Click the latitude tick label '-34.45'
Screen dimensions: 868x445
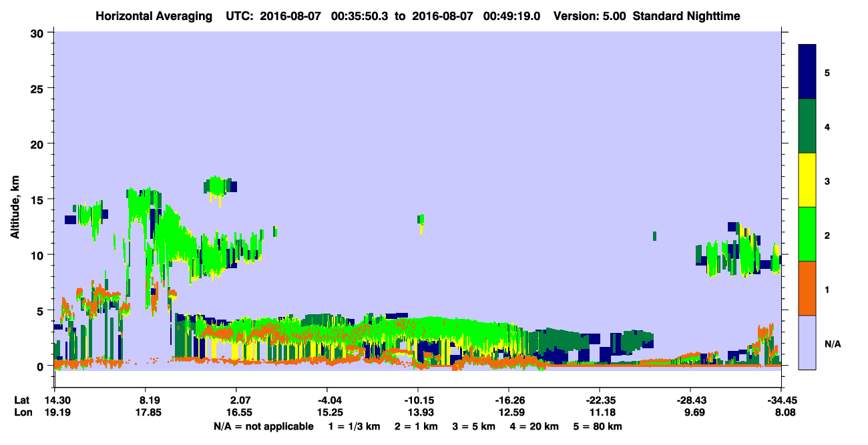pyautogui.click(x=781, y=400)
